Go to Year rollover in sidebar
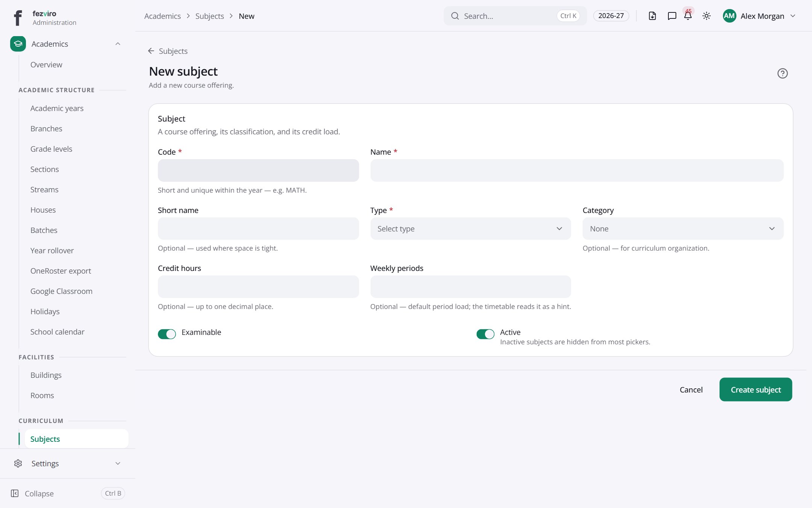Screen dimensions: 812x508 52,251
